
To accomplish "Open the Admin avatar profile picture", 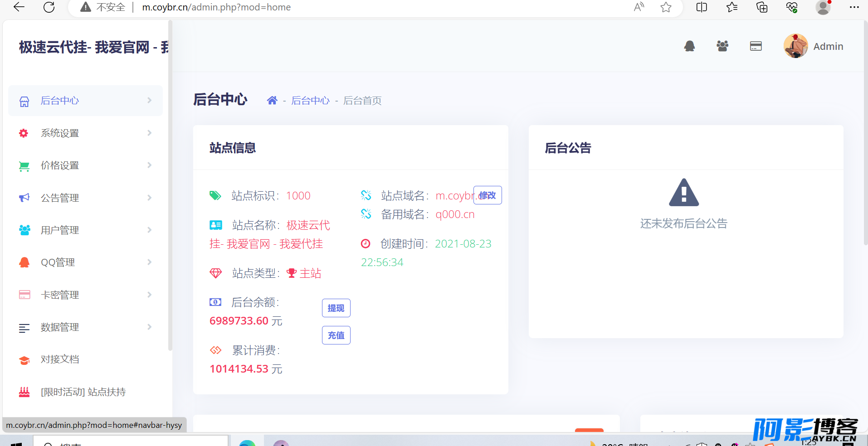I will (x=795, y=46).
